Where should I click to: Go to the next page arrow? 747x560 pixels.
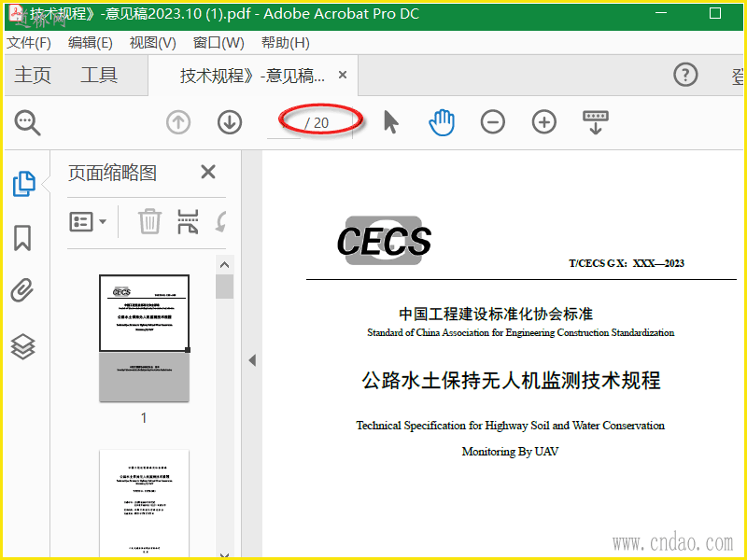pos(230,122)
